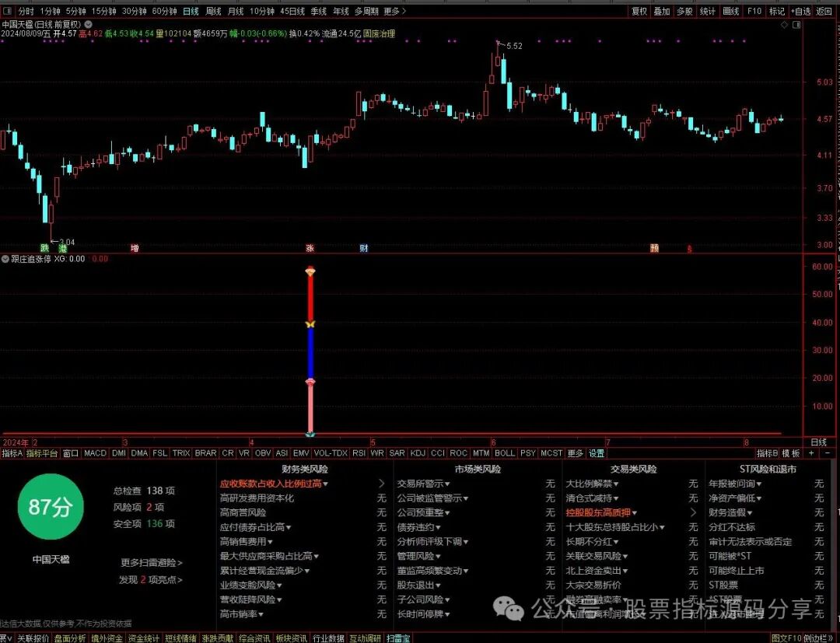This screenshot has height=643, width=840.
Task: Select the 年线 yearly period
Action: (341, 11)
